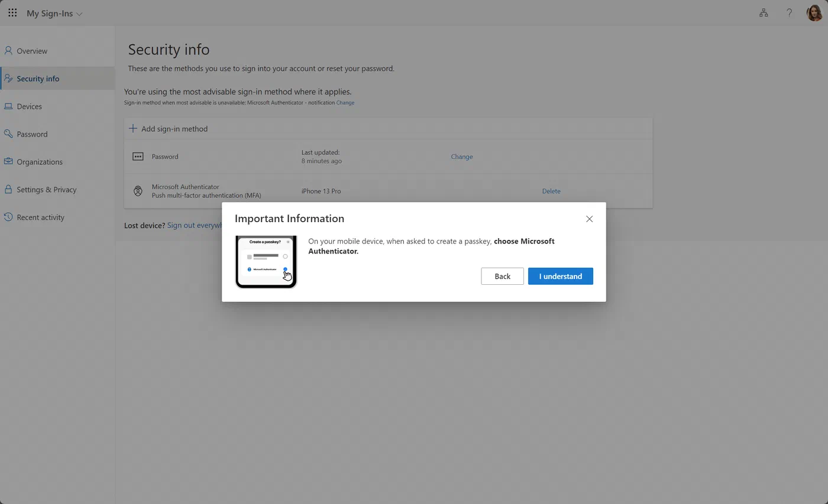This screenshot has height=504, width=828.
Task: Close the Important Information dialog
Action: click(x=589, y=219)
